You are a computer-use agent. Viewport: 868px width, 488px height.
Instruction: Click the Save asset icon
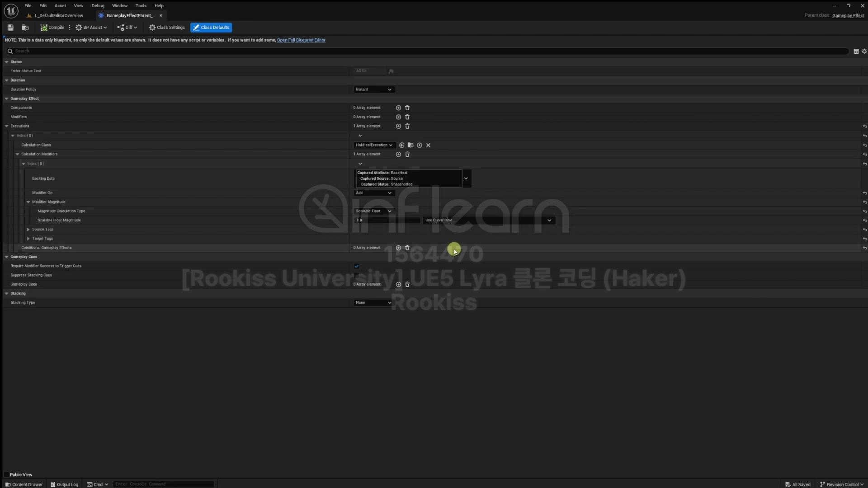click(10, 28)
